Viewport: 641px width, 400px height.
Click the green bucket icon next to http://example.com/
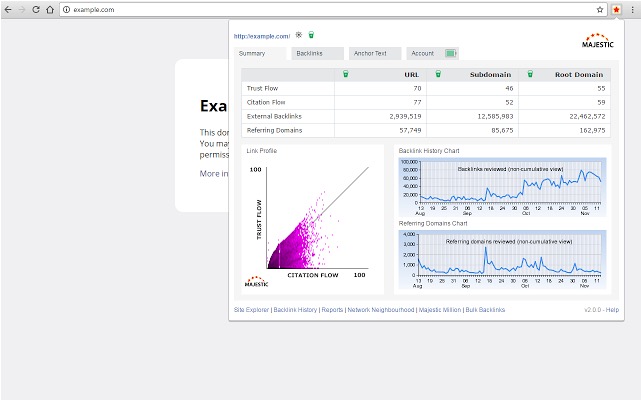click(311, 35)
